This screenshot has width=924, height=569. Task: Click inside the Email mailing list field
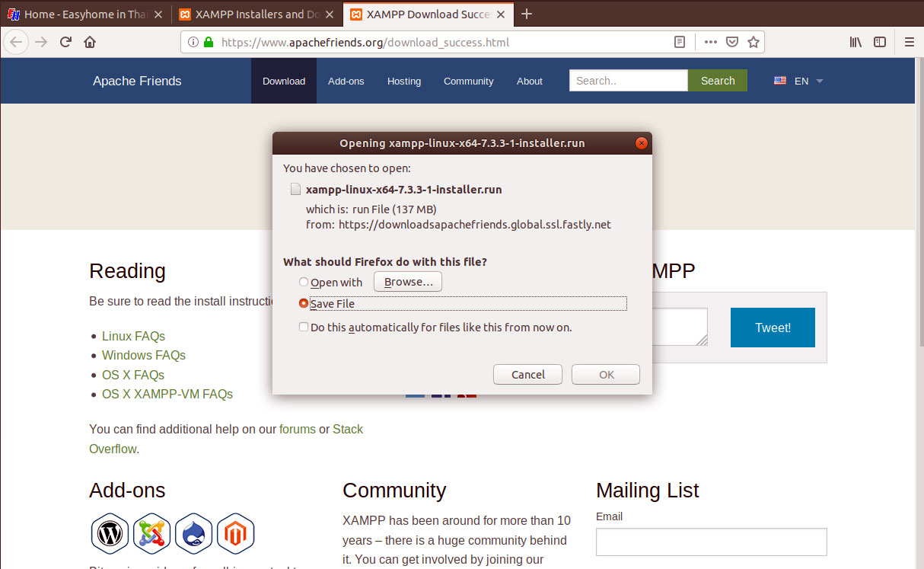(x=711, y=542)
